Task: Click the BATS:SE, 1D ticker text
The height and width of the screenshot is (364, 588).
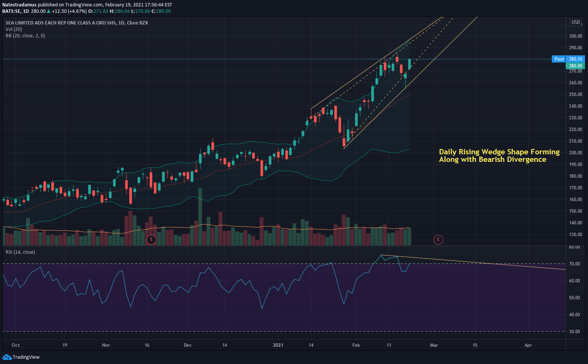Action: click(15, 11)
